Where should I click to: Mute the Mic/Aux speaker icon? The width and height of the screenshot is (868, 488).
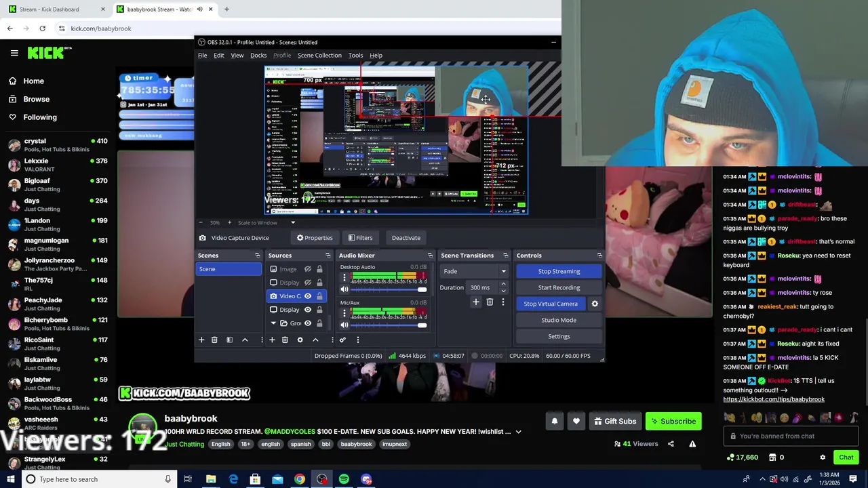tap(344, 325)
